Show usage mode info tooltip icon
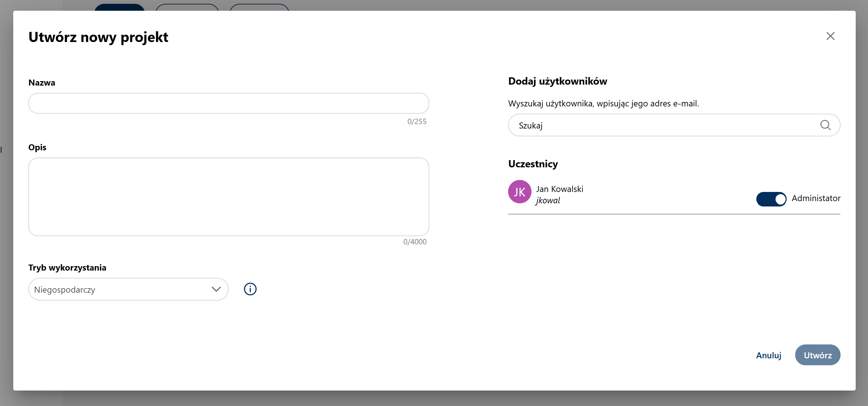This screenshot has width=868, height=406. [250, 289]
